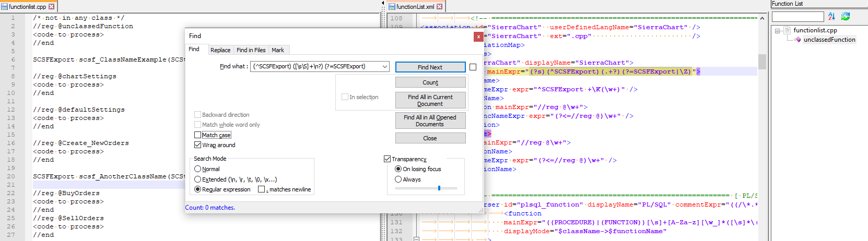Adjust the transparency slider handle
Image resolution: width=868 pixels, height=241 pixels.
[439, 188]
